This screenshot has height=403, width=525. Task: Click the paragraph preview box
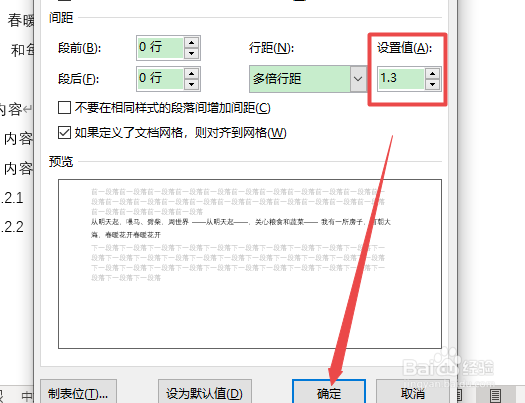tap(250, 264)
